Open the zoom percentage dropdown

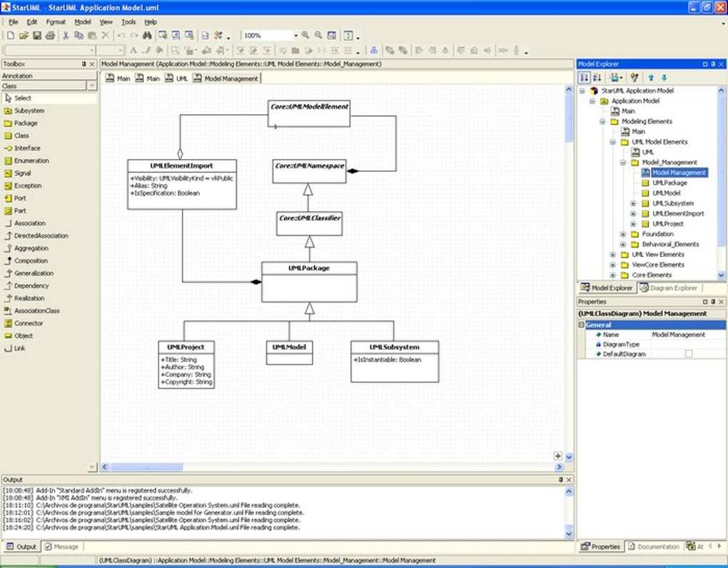coord(295,35)
